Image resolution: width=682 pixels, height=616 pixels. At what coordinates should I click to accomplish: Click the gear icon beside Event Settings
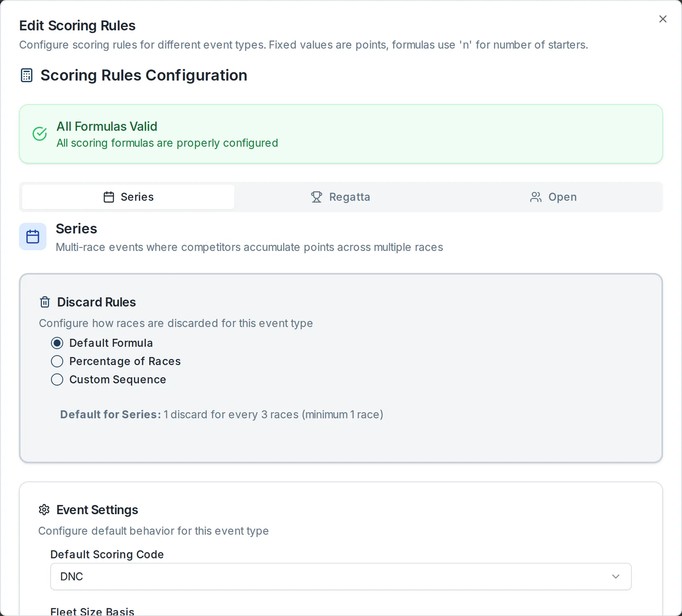44,510
